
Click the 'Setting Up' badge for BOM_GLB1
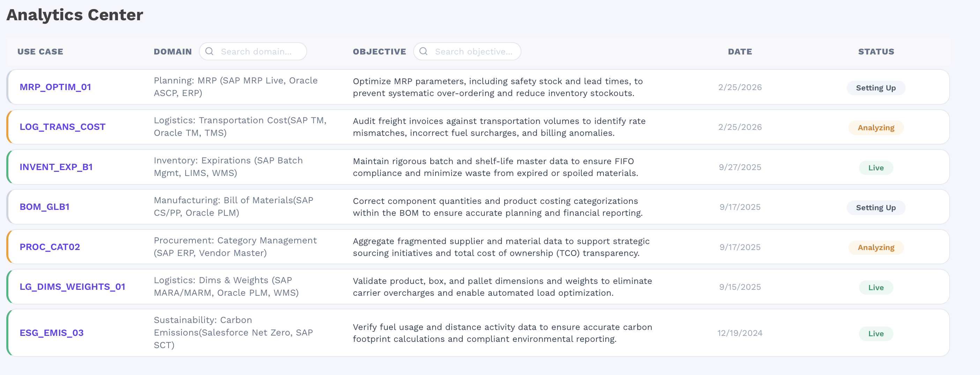tap(876, 207)
